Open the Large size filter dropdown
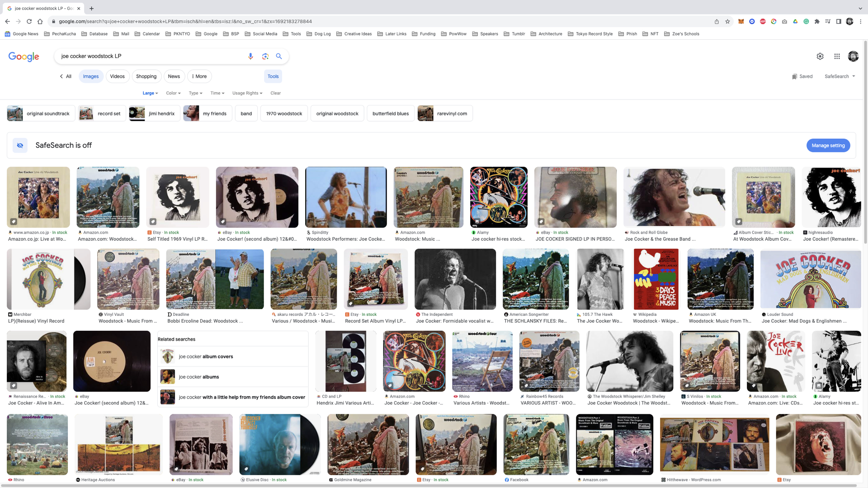868x488 pixels. pyautogui.click(x=150, y=93)
